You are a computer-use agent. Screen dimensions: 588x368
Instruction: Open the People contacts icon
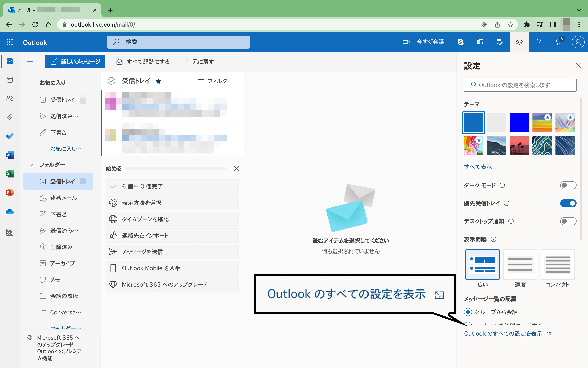coord(10,99)
